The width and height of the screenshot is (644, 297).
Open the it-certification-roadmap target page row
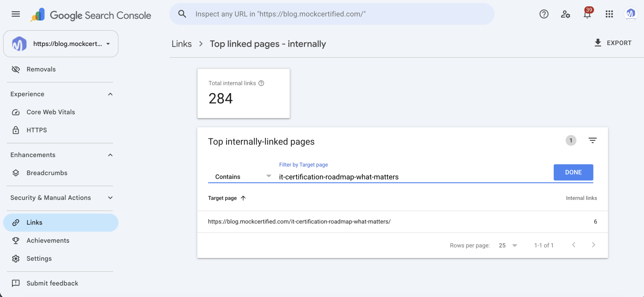tap(403, 222)
